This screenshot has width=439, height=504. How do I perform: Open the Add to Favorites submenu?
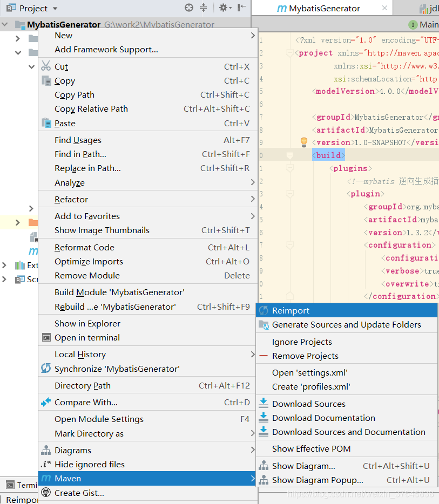(x=148, y=216)
